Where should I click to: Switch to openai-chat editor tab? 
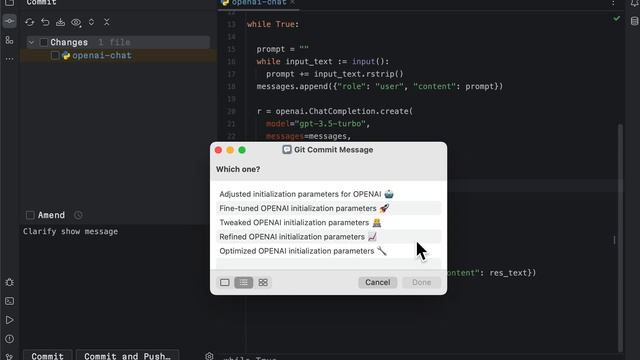259,3
